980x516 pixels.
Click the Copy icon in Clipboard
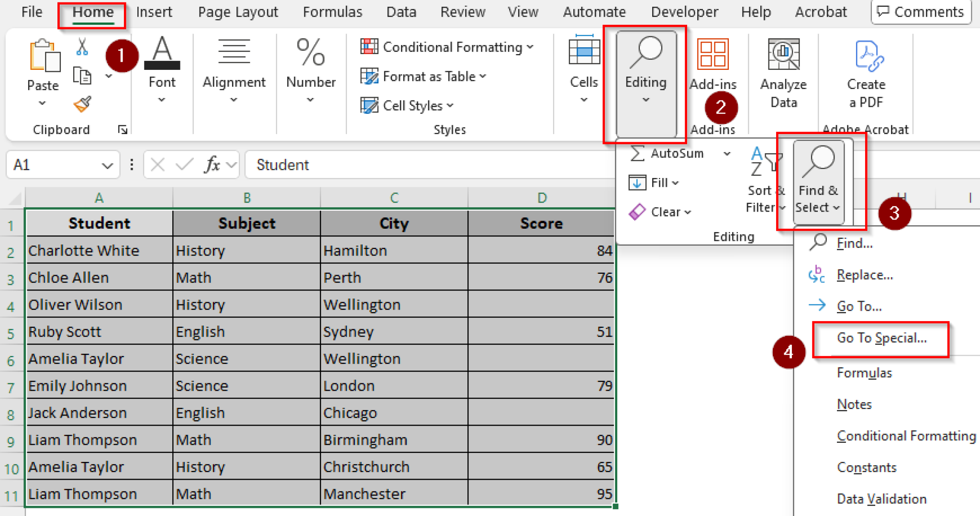pos(82,76)
